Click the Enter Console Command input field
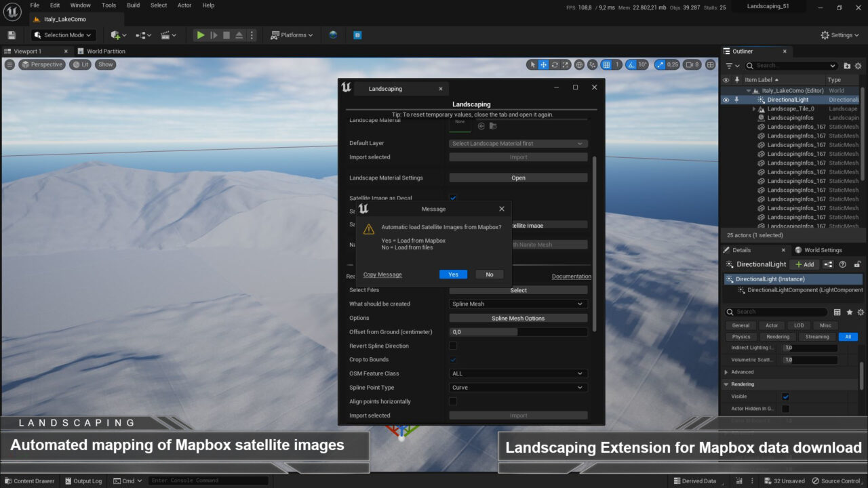This screenshot has height=488, width=868. pyautogui.click(x=208, y=481)
